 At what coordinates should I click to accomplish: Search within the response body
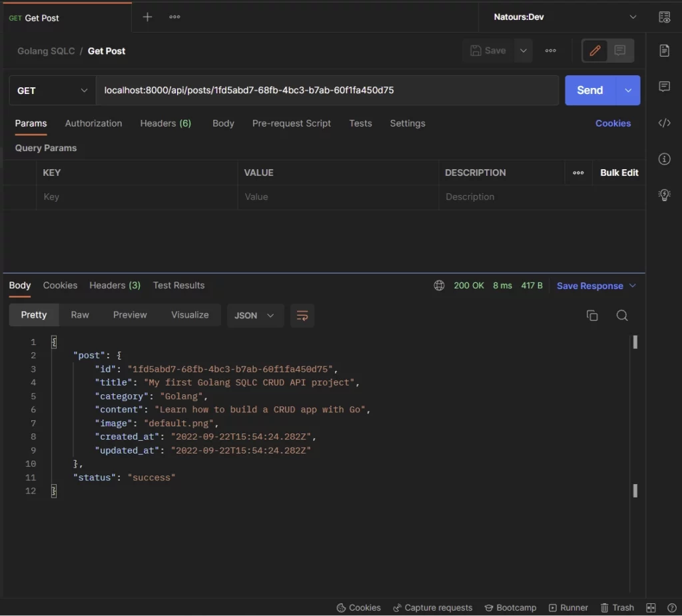coord(621,316)
